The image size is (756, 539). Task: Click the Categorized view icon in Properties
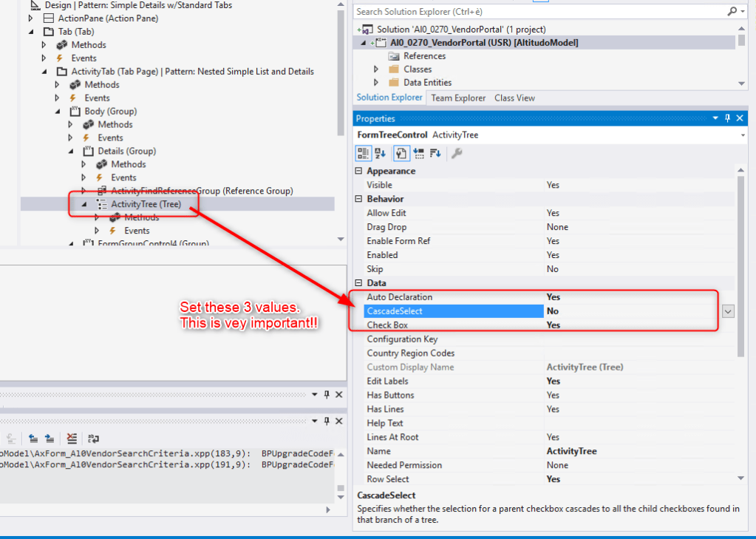[364, 153]
